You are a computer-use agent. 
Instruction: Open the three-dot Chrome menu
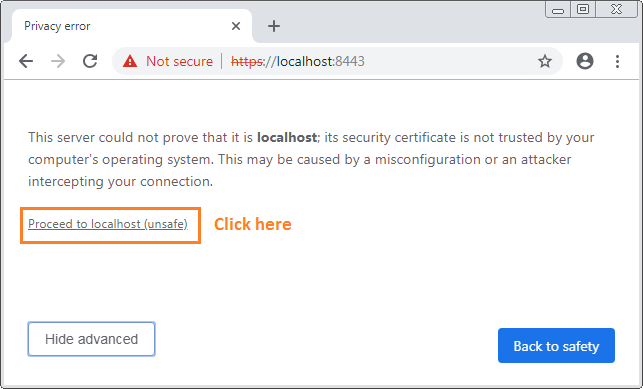point(617,61)
